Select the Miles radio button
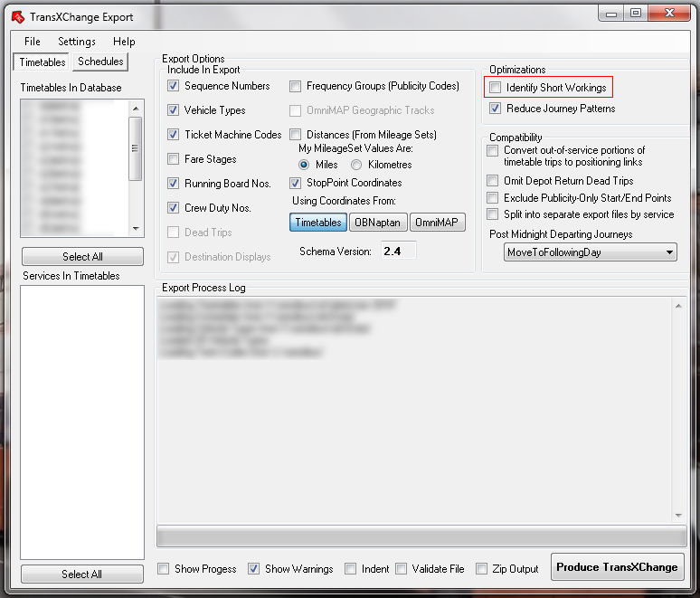 [304, 165]
